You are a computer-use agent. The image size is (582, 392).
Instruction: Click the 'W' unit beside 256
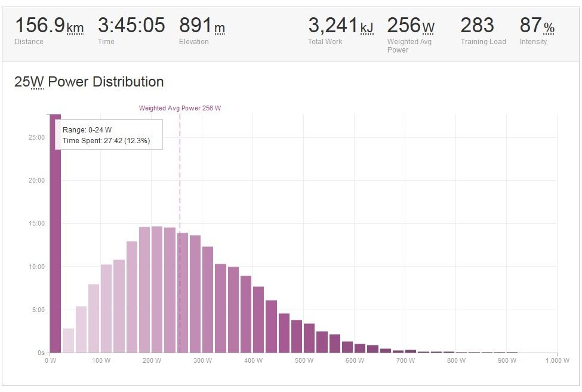(x=429, y=28)
